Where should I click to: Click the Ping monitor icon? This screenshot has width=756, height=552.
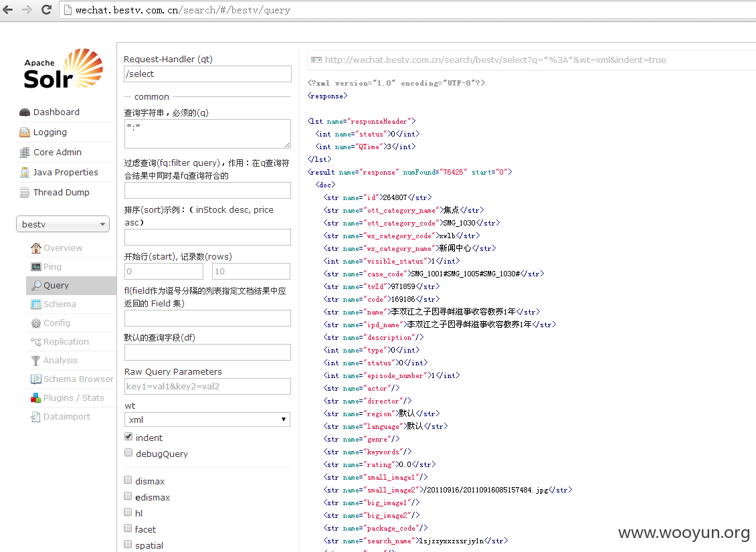tap(36, 266)
